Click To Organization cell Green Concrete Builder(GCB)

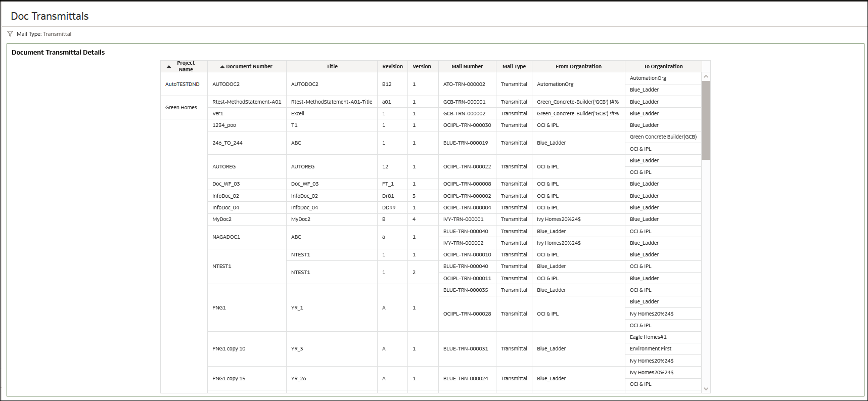pos(663,137)
